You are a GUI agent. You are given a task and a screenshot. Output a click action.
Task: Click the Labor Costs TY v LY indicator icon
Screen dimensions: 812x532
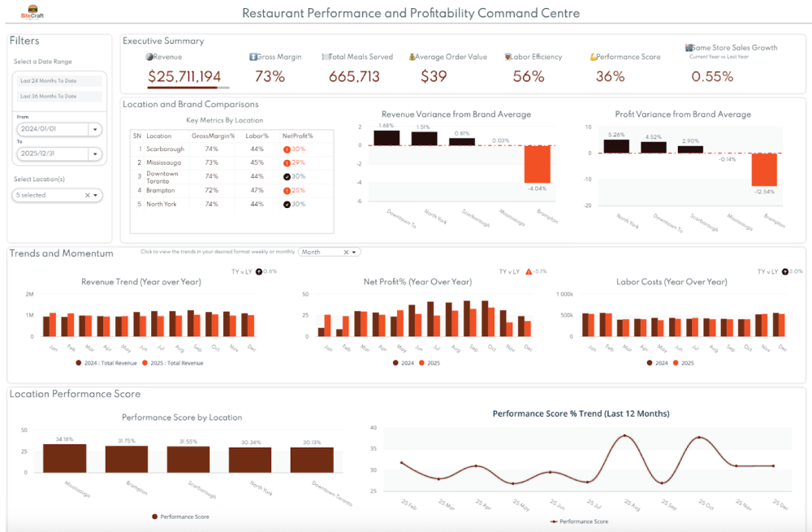(x=785, y=271)
